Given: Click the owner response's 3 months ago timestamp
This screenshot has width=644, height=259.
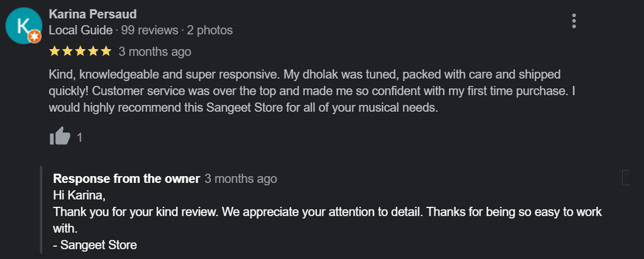Looking at the screenshot, I should [241, 179].
